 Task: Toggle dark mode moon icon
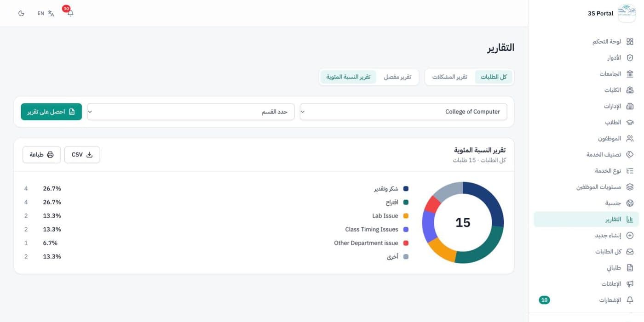pos(21,13)
